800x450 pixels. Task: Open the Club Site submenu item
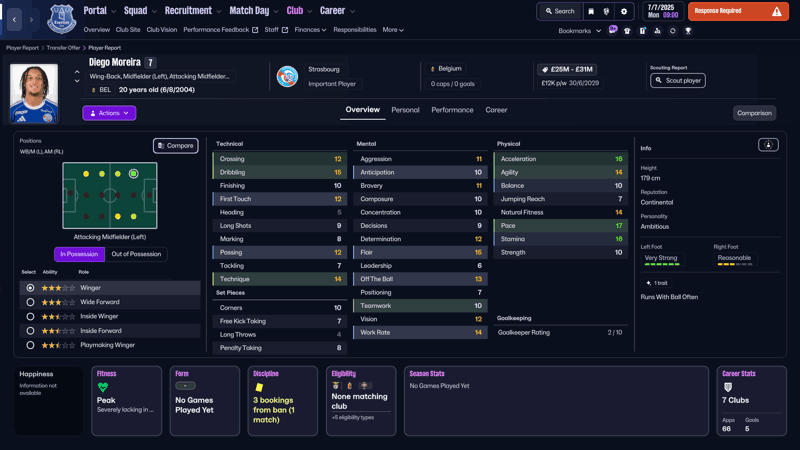(x=128, y=30)
